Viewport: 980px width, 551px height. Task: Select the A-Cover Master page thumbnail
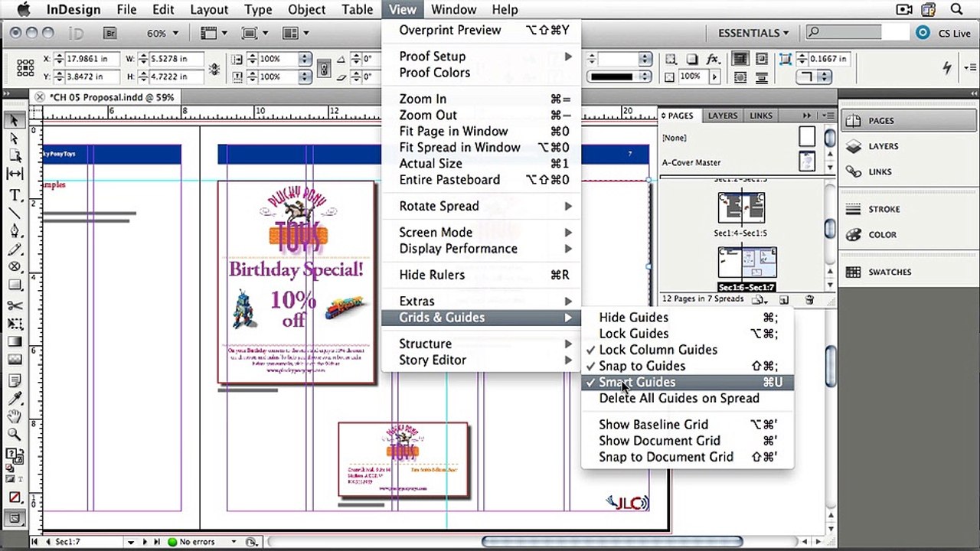coord(807,161)
